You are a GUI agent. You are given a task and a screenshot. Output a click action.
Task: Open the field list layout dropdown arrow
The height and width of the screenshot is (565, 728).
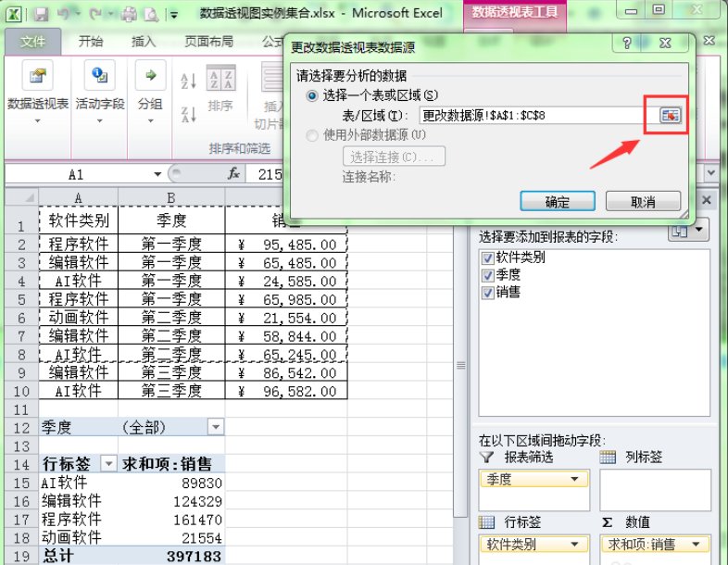(699, 230)
